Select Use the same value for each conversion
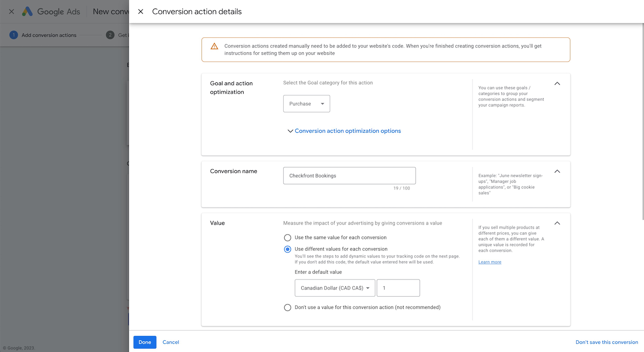Image resolution: width=644 pixels, height=352 pixels. coord(287,238)
